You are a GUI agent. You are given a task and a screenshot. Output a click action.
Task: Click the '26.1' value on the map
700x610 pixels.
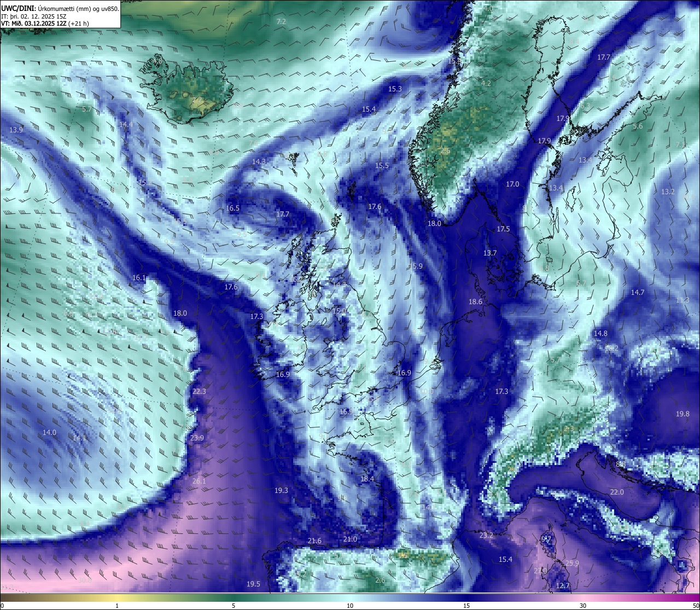pyautogui.click(x=199, y=481)
